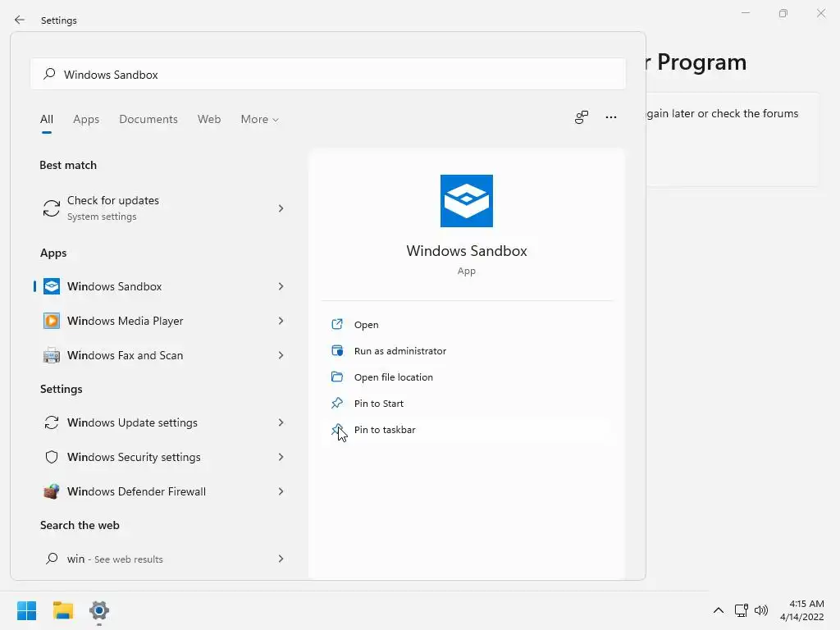840x630 pixels.
Task: Click the Check for updates best match
Action: 163,208
